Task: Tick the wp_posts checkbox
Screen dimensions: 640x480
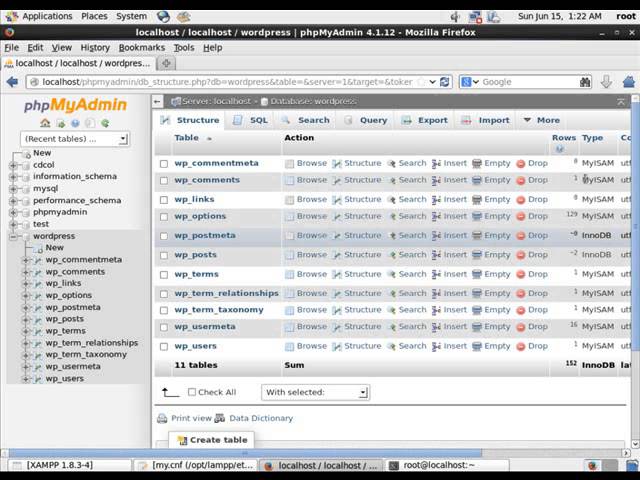Action: (x=164, y=255)
